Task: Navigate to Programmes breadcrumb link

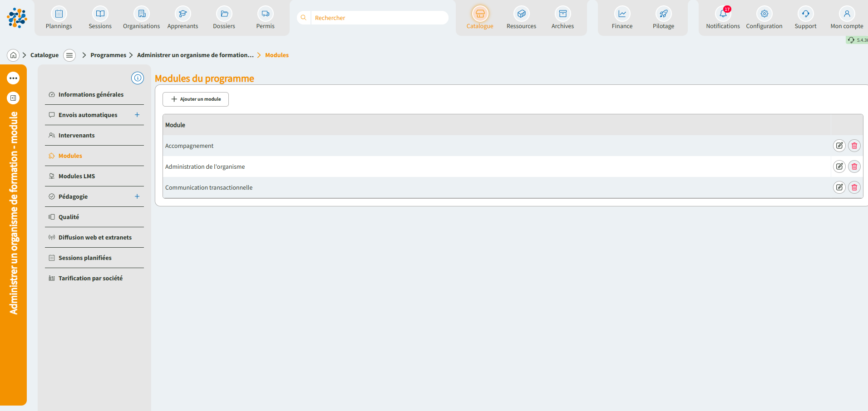Action: tap(108, 55)
